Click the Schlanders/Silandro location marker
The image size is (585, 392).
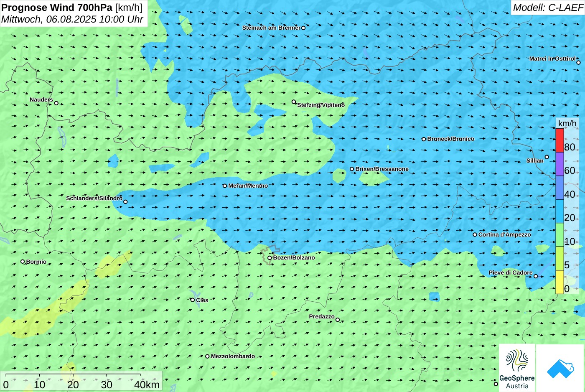pos(125,202)
